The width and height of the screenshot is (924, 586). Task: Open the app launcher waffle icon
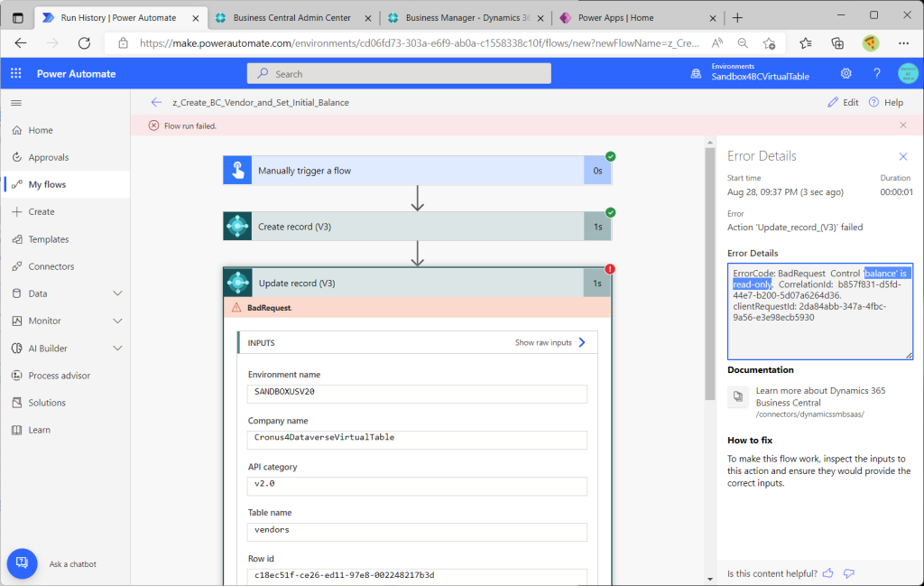pos(16,73)
